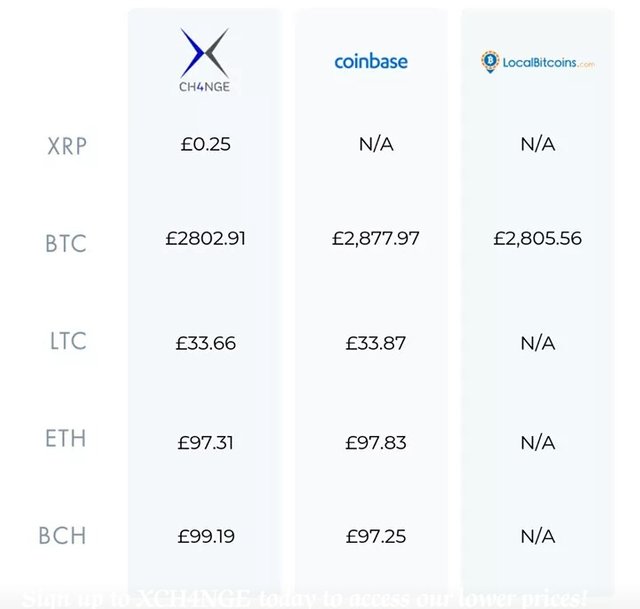Select the XRP row label

67,146
